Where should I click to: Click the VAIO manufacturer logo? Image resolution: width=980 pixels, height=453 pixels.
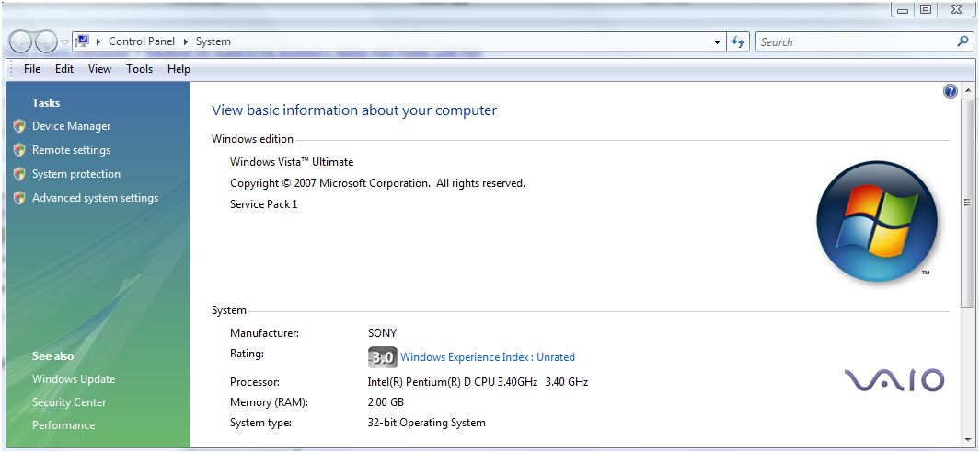click(894, 379)
